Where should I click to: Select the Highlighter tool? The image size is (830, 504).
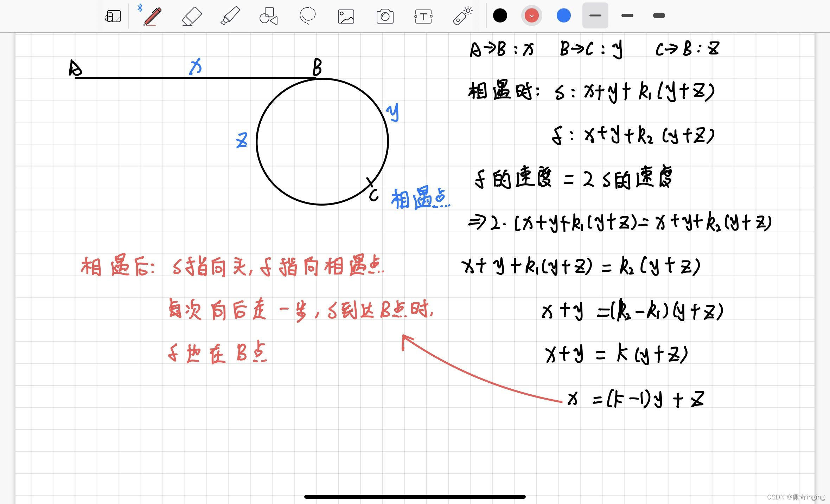tap(230, 16)
